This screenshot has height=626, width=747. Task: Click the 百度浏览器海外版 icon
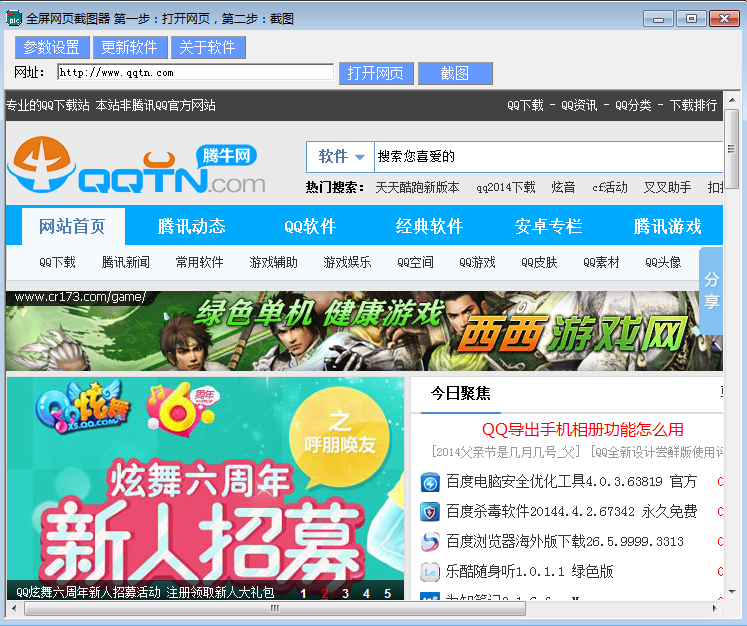point(430,542)
